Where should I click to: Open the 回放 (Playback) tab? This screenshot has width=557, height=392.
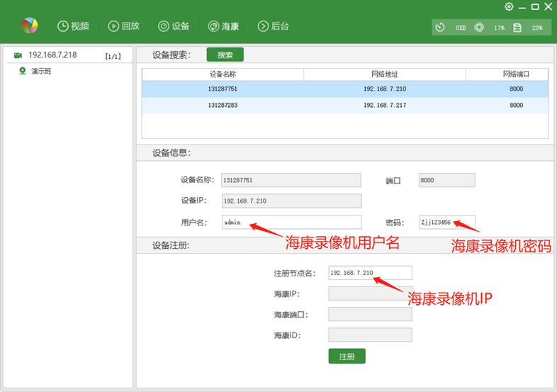[x=124, y=26]
